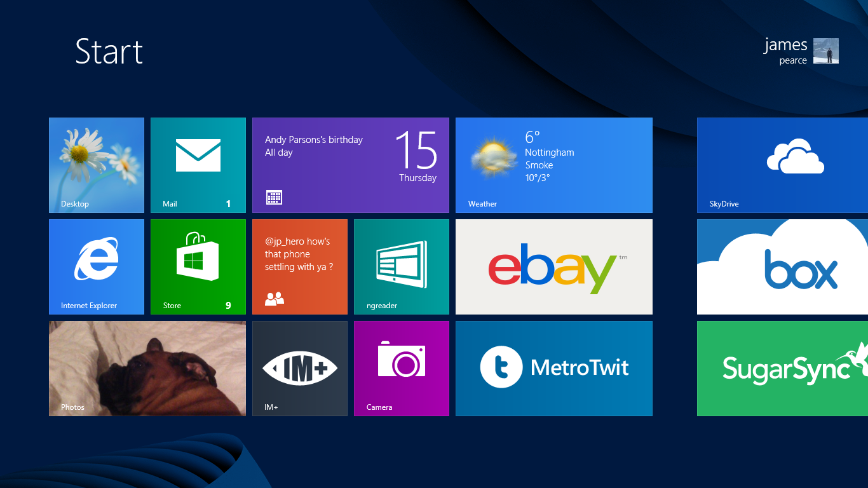
Task: Click Andy Parsons's birthday event text
Action: 314,140
